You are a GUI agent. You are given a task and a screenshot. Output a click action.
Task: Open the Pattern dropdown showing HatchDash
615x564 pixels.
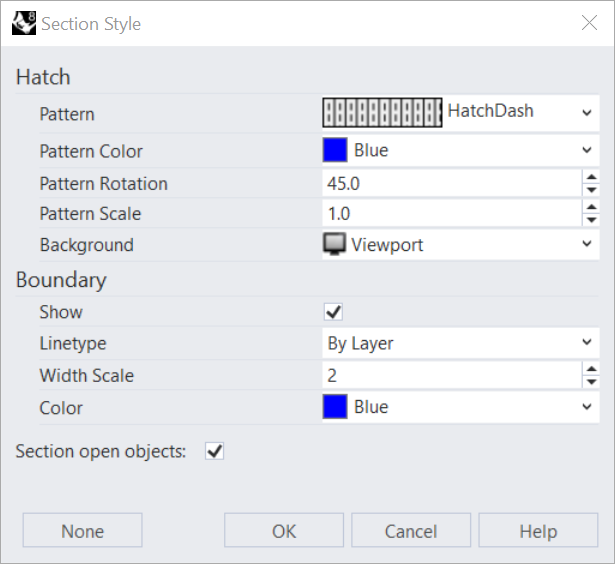(586, 112)
